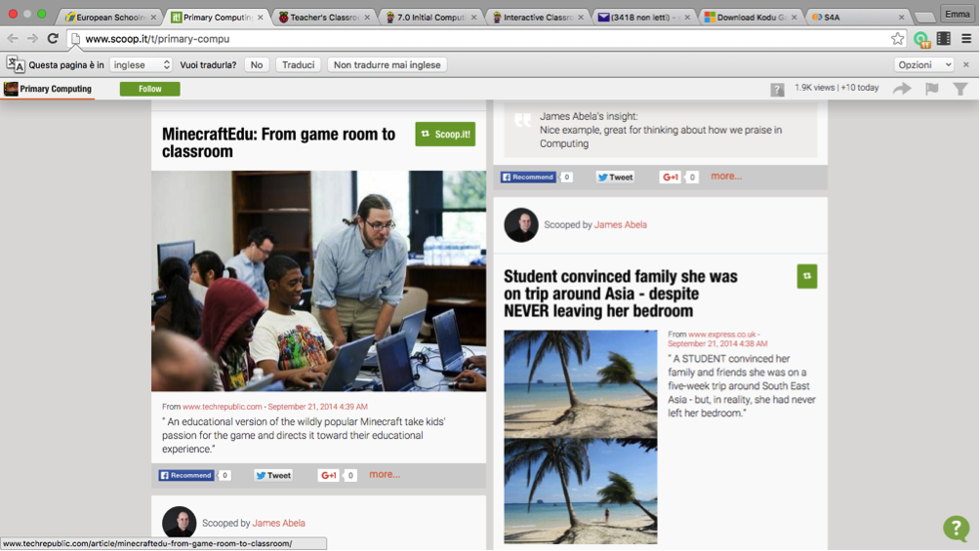Image resolution: width=980 pixels, height=551 pixels.
Task: Click the flag icon in Scoop.it bar
Action: pyautogui.click(x=932, y=89)
